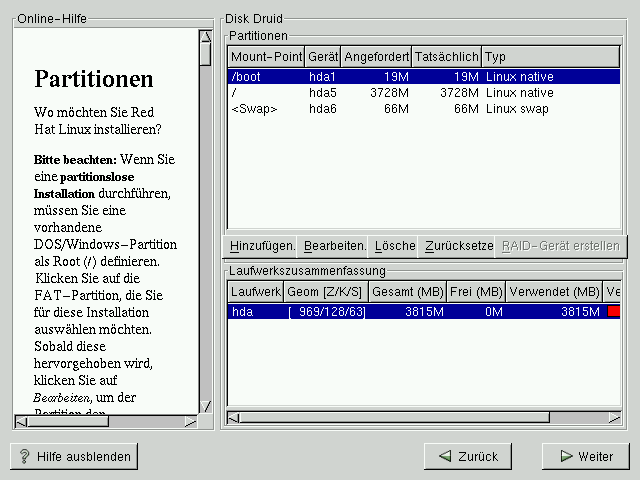Click the Zurück button arrow icon
Image resolution: width=640 pixels, height=480 pixels.
point(445,456)
